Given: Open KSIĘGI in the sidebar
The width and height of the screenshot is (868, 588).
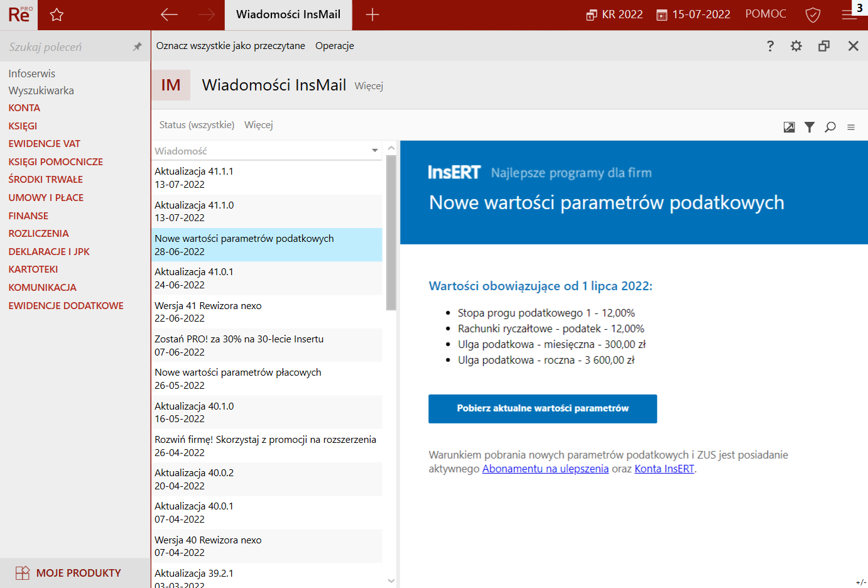Looking at the screenshot, I should pyautogui.click(x=23, y=126).
